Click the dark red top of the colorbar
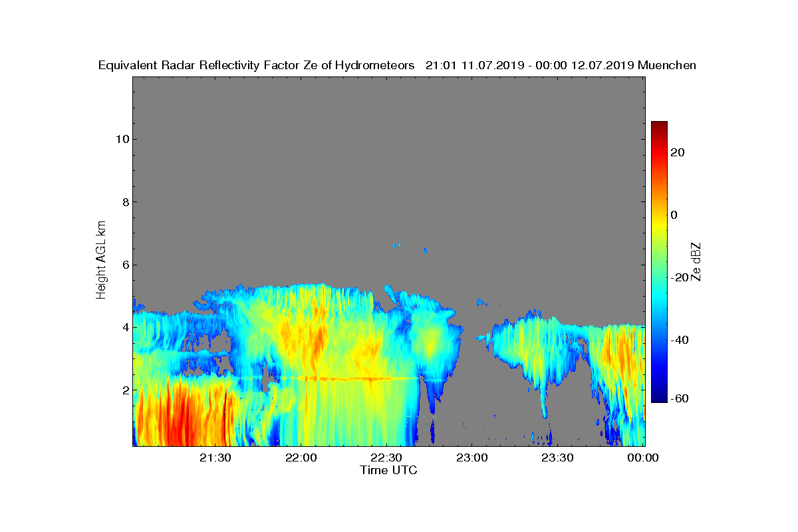The image size is (798, 532). 659,125
